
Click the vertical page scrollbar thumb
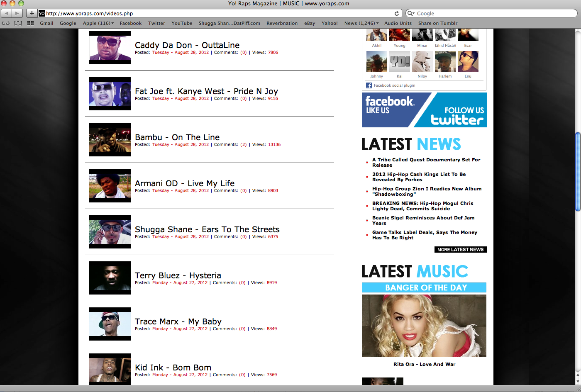(577, 172)
